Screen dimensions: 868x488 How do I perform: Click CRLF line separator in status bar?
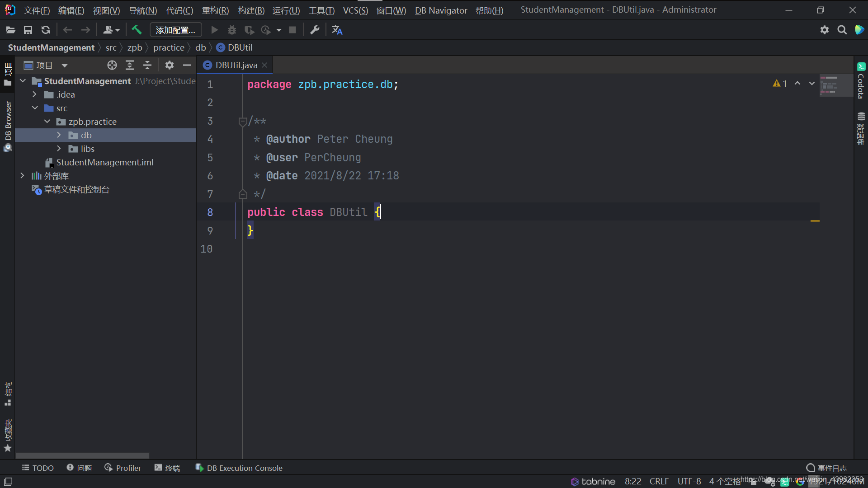tap(659, 481)
